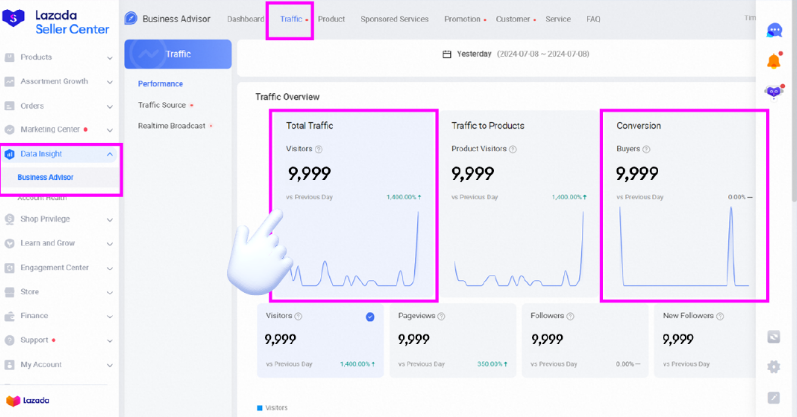
Task: Click the help icon next to Product Visitors
Action: pyautogui.click(x=512, y=149)
